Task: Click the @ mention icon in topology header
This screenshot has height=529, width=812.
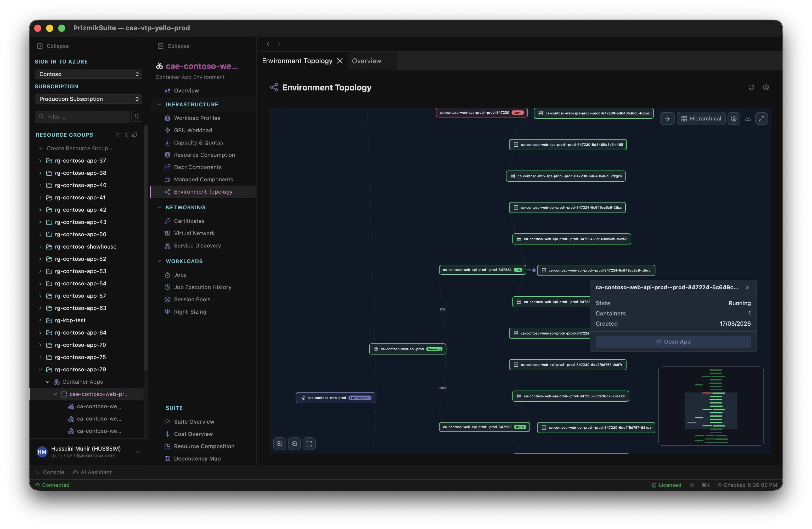Action: click(766, 88)
